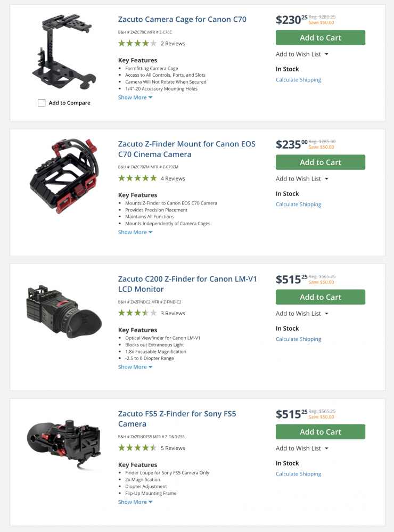Click star rating of Z-Finder Mount
394x532 pixels.
pyautogui.click(x=137, y=178)
